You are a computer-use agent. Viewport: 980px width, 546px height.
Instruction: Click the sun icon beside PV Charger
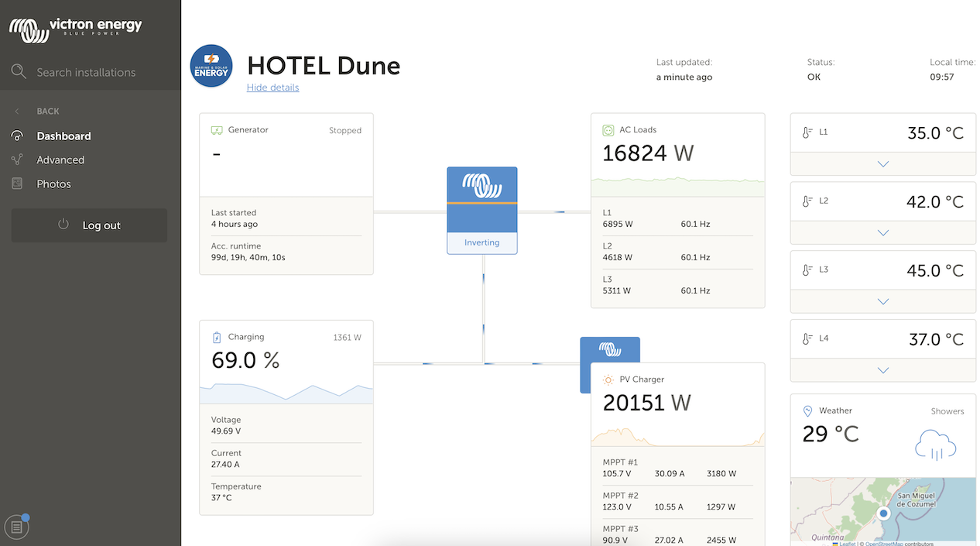point(608,379)
